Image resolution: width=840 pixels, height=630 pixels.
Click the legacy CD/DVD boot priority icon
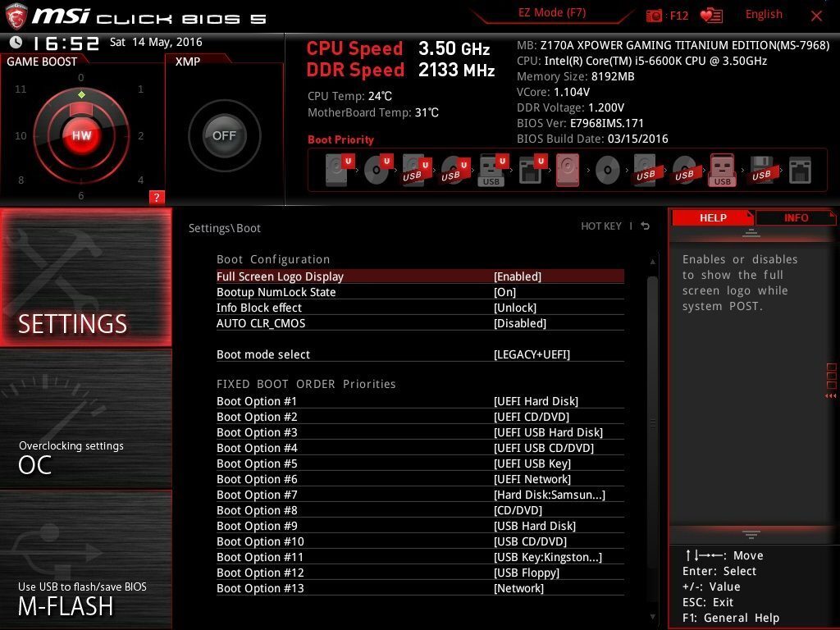pos(608,171)
